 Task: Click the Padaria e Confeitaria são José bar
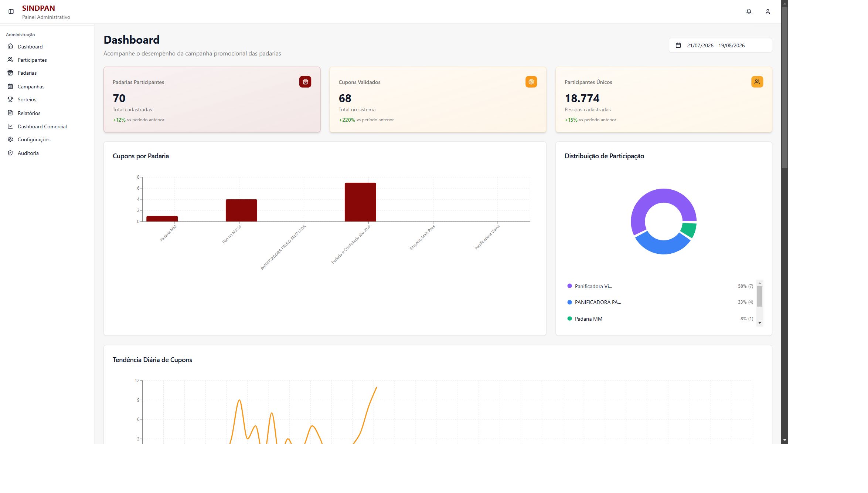(x=360, y=202)
